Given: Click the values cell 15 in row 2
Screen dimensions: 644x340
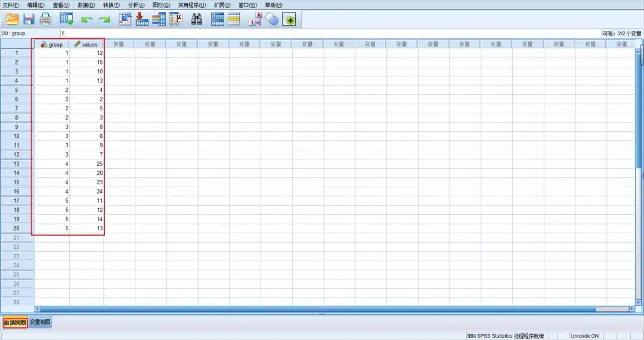Looking at the screenshot, I should (86, 63).
